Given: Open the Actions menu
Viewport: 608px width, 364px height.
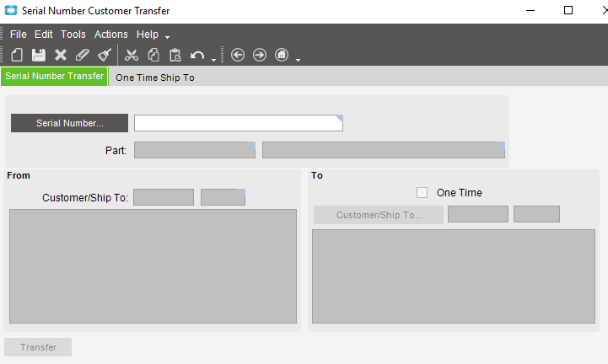Looking at the screenshot, I should [x=111, y=35].
